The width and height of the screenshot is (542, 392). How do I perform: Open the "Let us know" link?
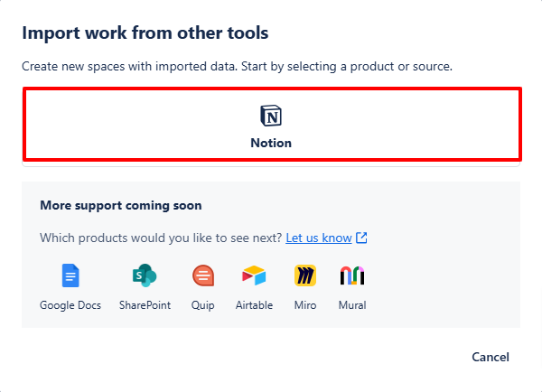click(x=319, y=238)
